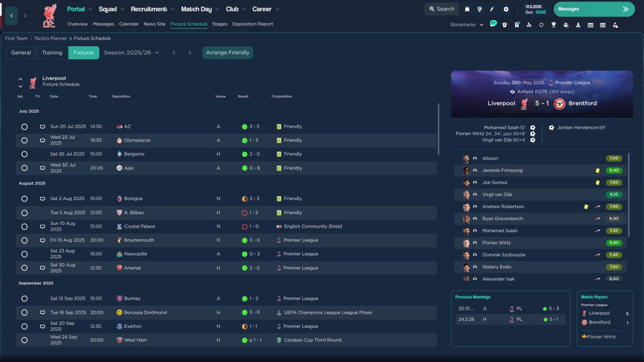
Task: Open the Portal dropdown menu
Action: 79,9
